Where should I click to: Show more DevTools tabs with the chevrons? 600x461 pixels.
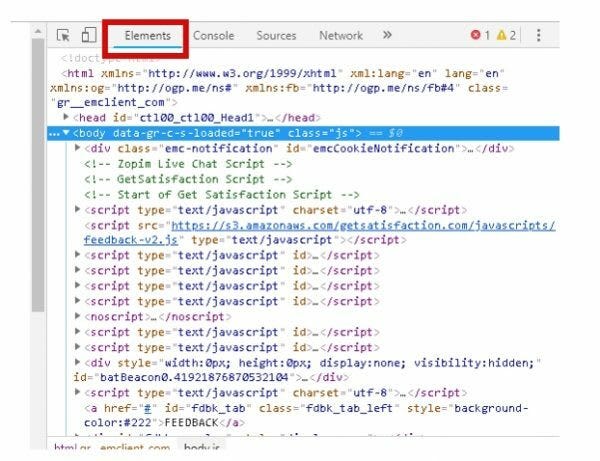coord(387,35)
